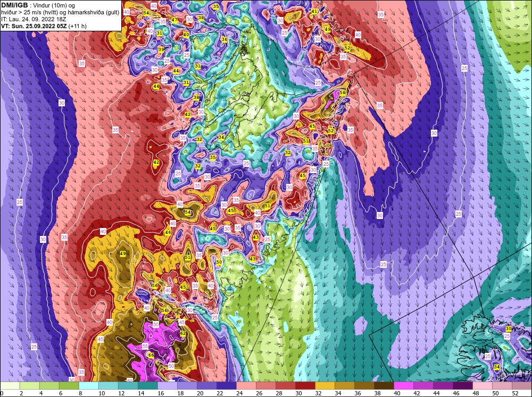Click the legend swatch between 8 and 10
Screen dimensions: 532x397
[x=88, y=386]
